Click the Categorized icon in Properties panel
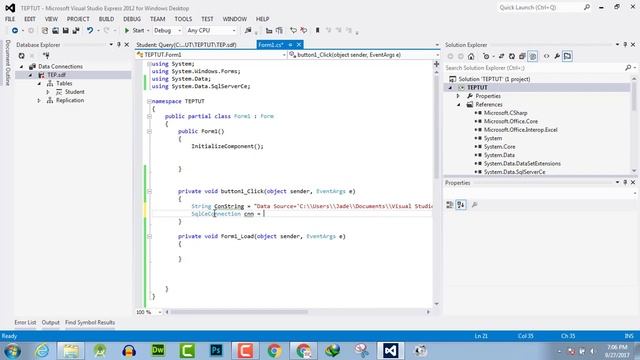 click(450, 205)
